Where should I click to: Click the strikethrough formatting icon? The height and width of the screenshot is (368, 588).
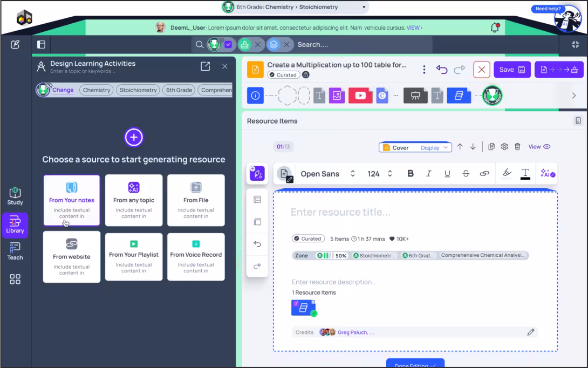(466, 174)
